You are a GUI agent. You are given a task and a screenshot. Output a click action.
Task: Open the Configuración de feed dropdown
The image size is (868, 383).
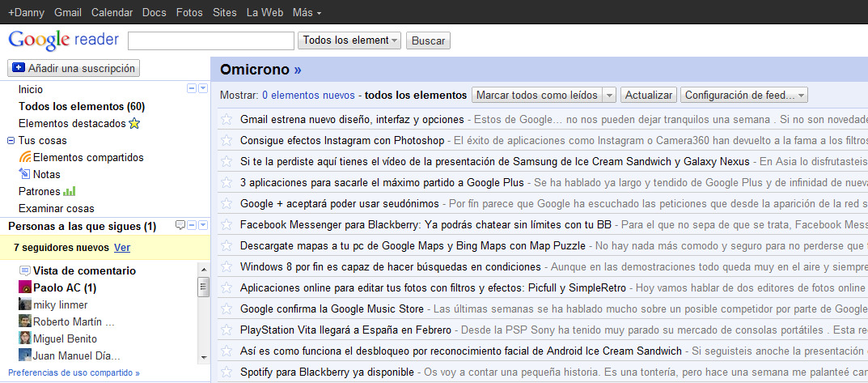coord(744,95)
